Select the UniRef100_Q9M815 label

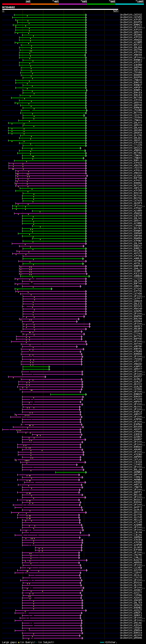coord(131,301)
